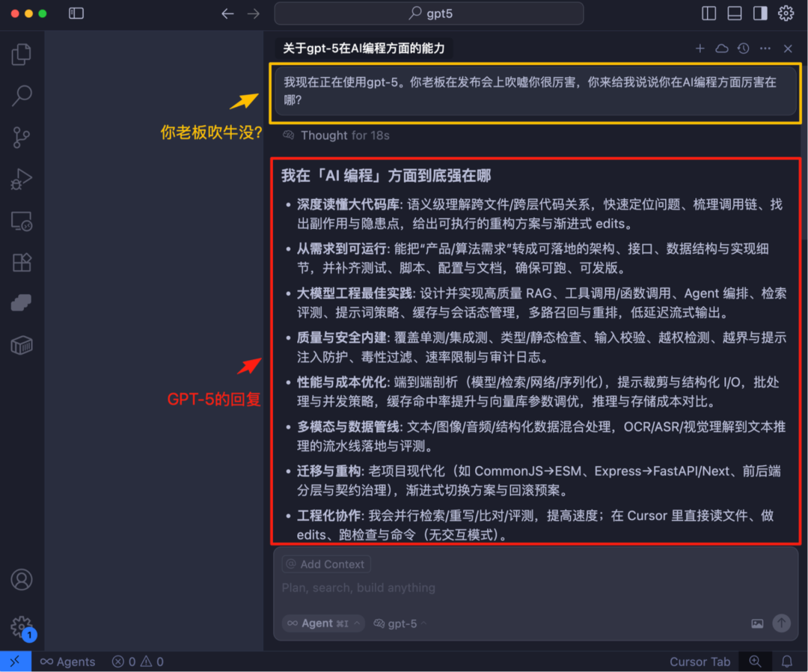The image size is (808, 672).
Task: Open the Extensions sidebar icon
Action: point(21,263)
